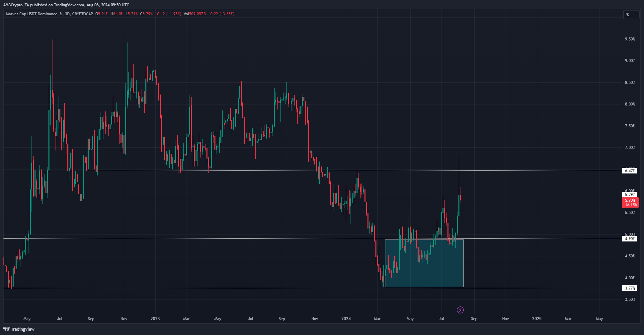This screenshot has width=644, height=335.
Task: Click the O5.91% open value in header
Action: pyautogui.click(x=102, y=14)
